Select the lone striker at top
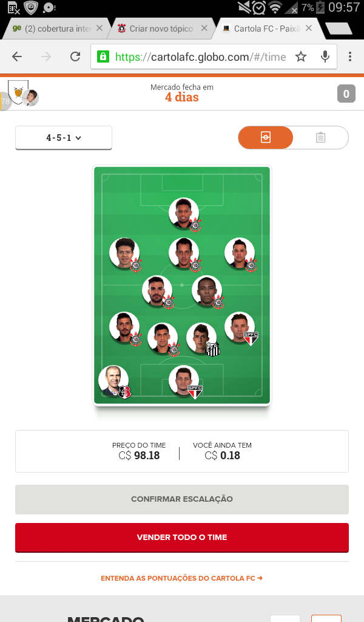Viewport: 364px width, 622px height. (184, 213)
